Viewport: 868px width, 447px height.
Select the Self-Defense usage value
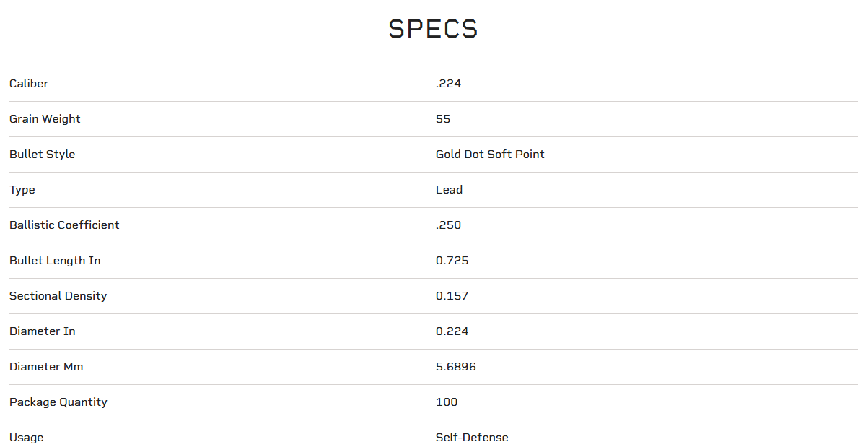point(472,438)
